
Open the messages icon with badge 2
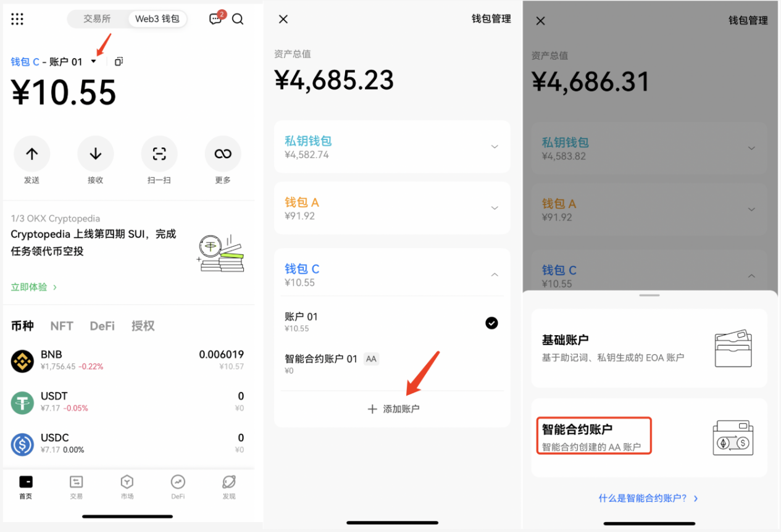(x=215, y=19)
